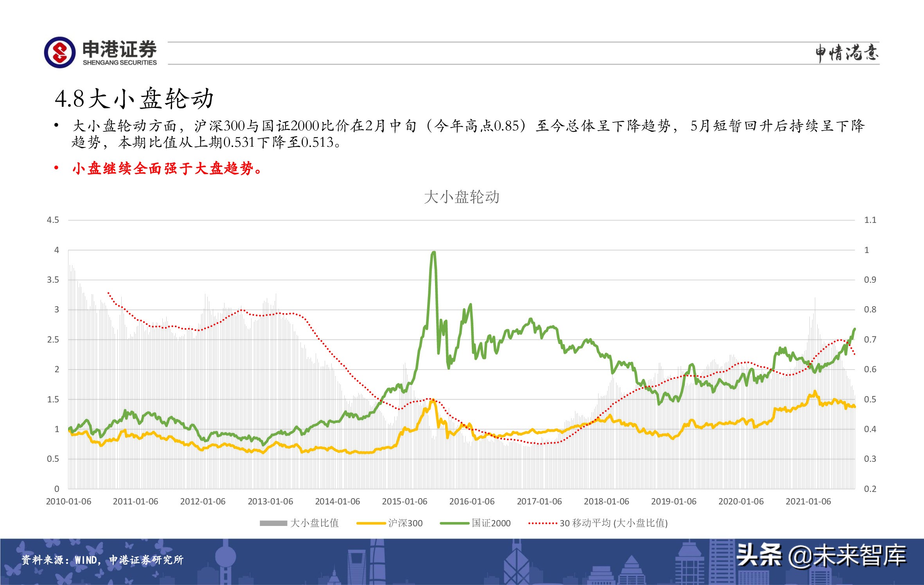Click the 申港证券 company name text
Screen dimensions: 924x585
[119, 49]
